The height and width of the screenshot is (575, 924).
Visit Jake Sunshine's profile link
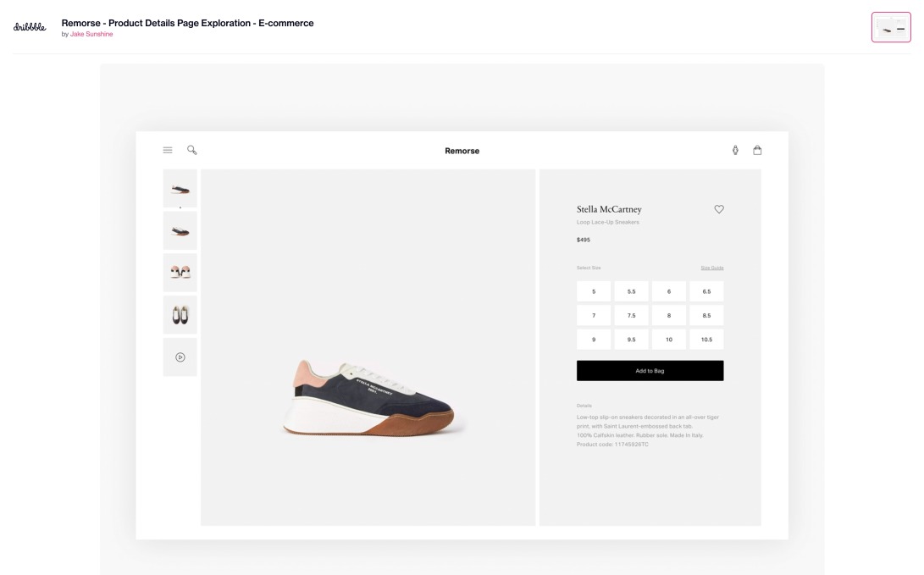coord(91,34)
